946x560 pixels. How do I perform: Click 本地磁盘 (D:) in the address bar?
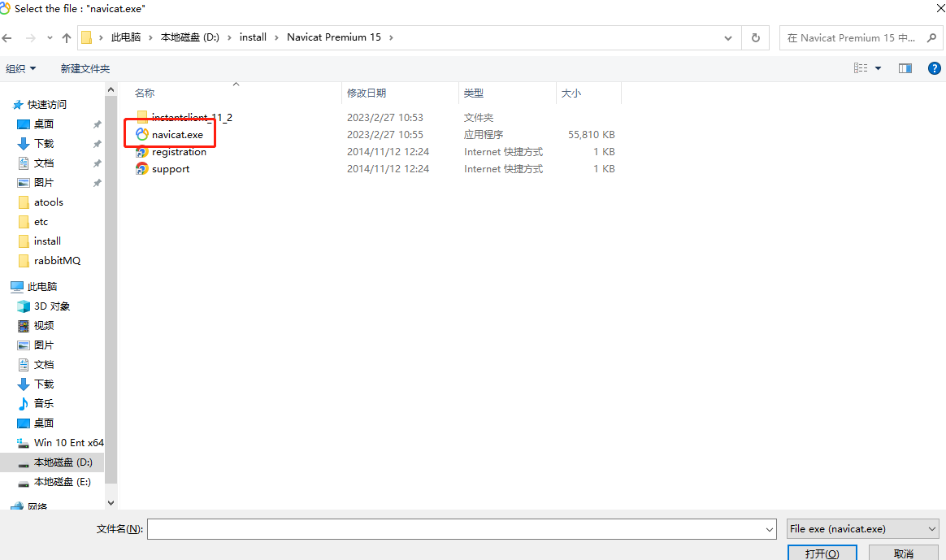190,37
